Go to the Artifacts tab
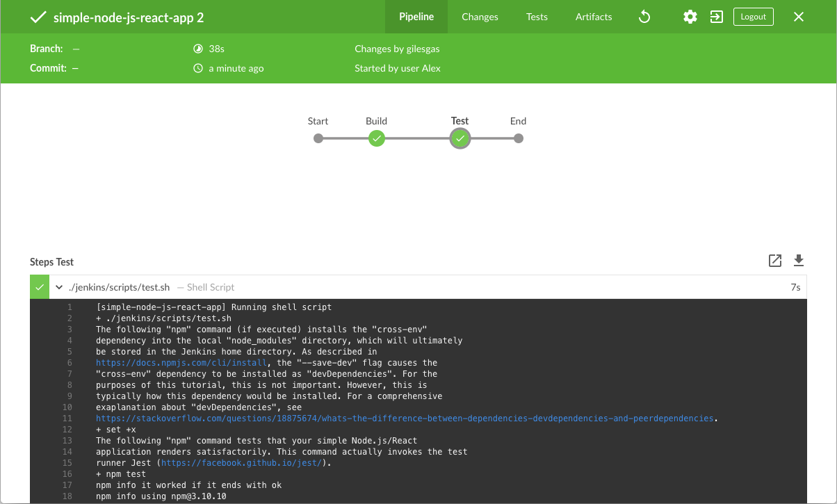Image resolution: width=837 pixels, height=504 pixels. (594, 17)
